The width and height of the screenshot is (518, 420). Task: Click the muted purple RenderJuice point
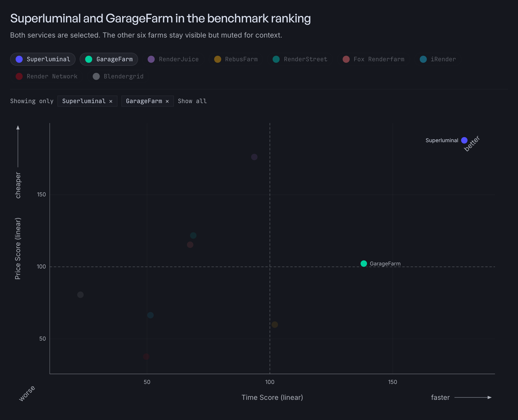(254, 157)
